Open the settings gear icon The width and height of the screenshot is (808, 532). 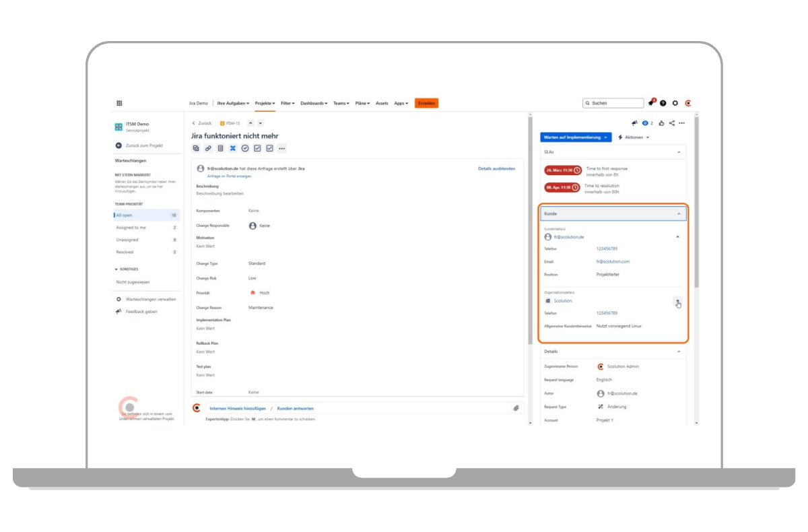click(675, 103)
